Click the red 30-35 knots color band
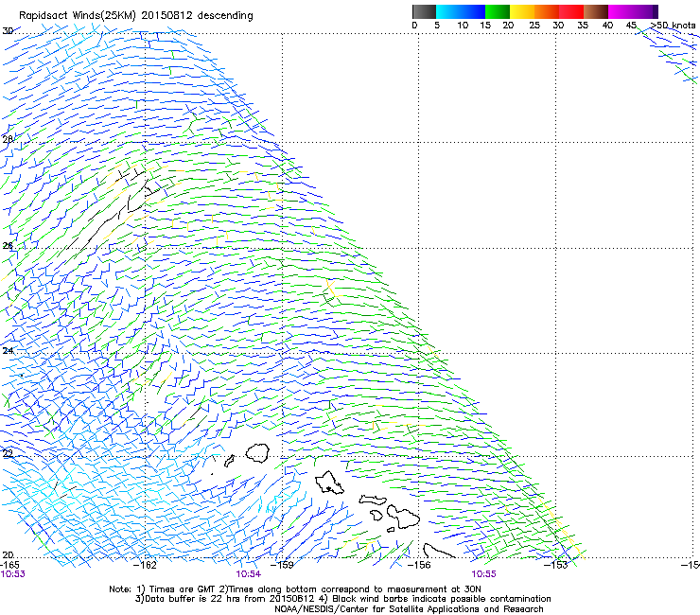The image size is (700, 615). point(571,11)
